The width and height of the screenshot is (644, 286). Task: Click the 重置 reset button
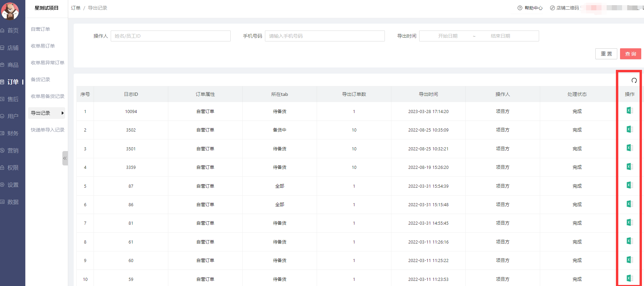tap(606, 54)
